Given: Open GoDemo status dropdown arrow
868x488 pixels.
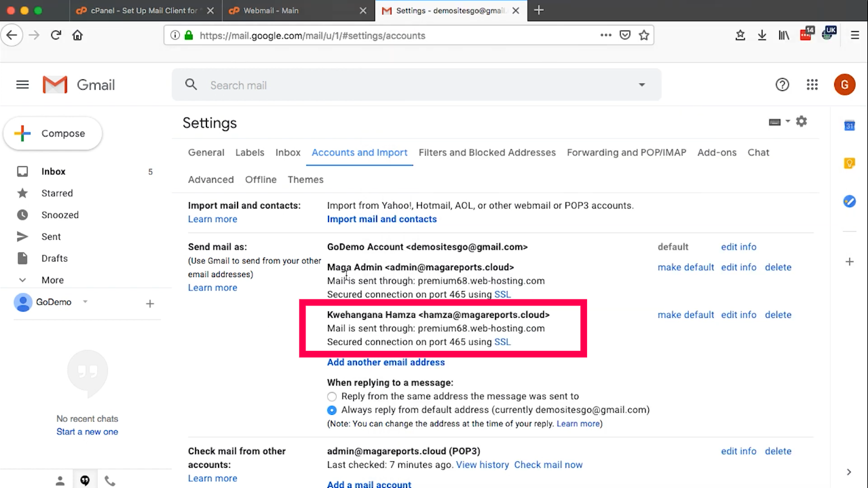Looking at the screenshot, I should [85, 302].
